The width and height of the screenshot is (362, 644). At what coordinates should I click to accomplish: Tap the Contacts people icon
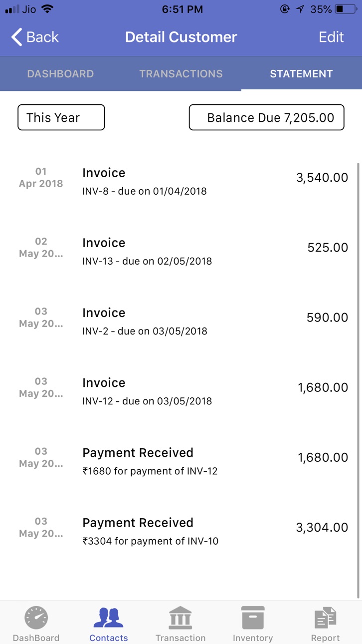click(108, 618)
